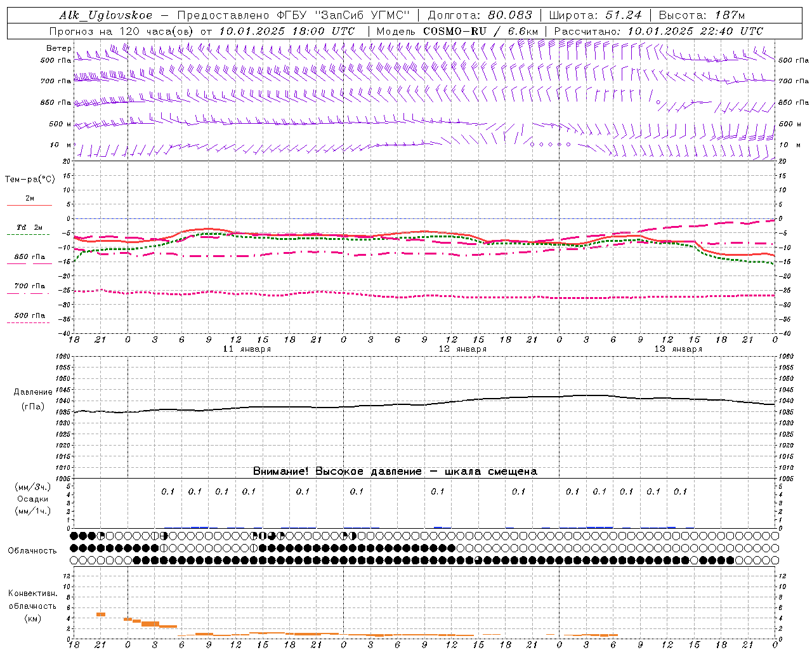Click the Конвективн. облачность label
Viewport: 812px width, 650px height.
click(32, 600)
